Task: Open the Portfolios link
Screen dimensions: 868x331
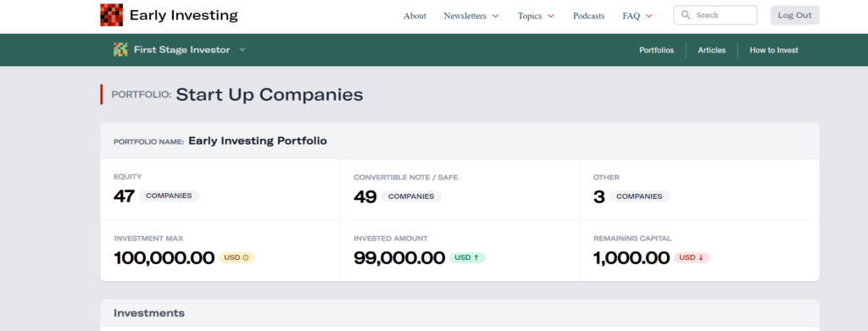Action: pos(657,50)
